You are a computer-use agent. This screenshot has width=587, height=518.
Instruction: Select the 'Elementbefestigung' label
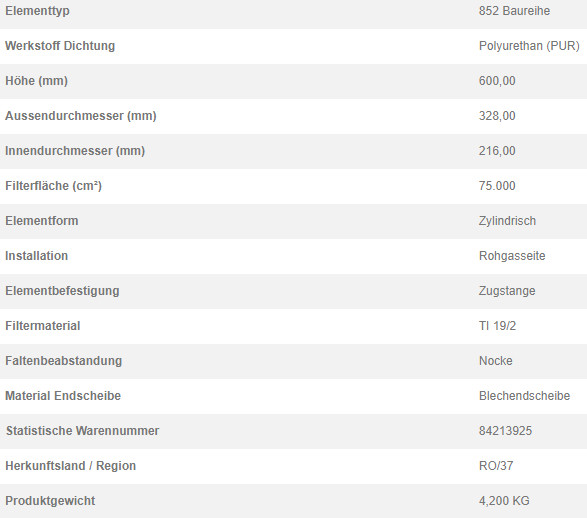coord(62,291)
